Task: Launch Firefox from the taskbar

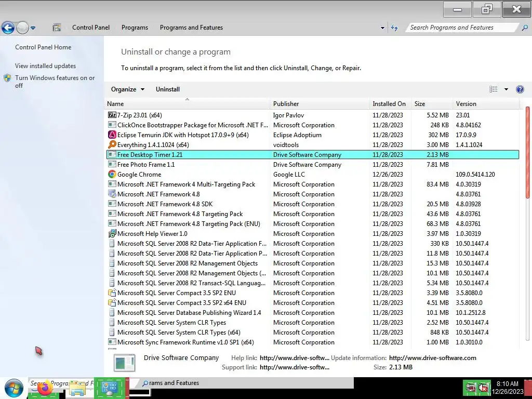Action: click(44, 388)
